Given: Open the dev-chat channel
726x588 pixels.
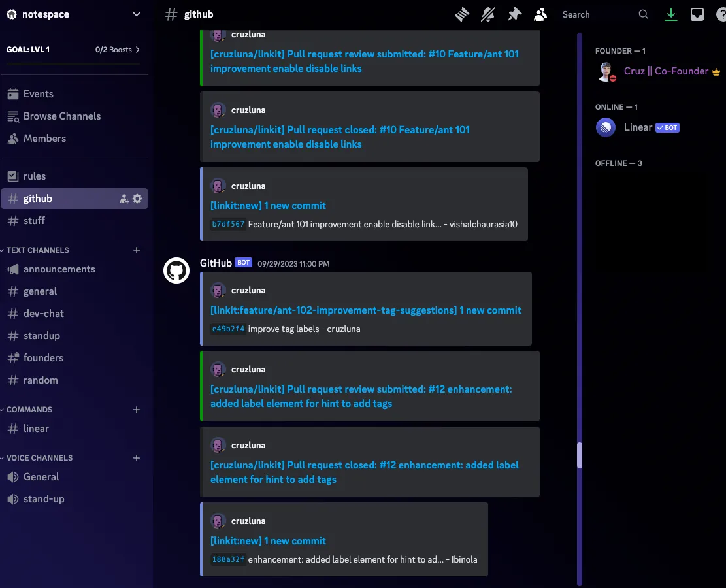Looking at the screenshot, I should pyautogui.click(x=45, y=314).
